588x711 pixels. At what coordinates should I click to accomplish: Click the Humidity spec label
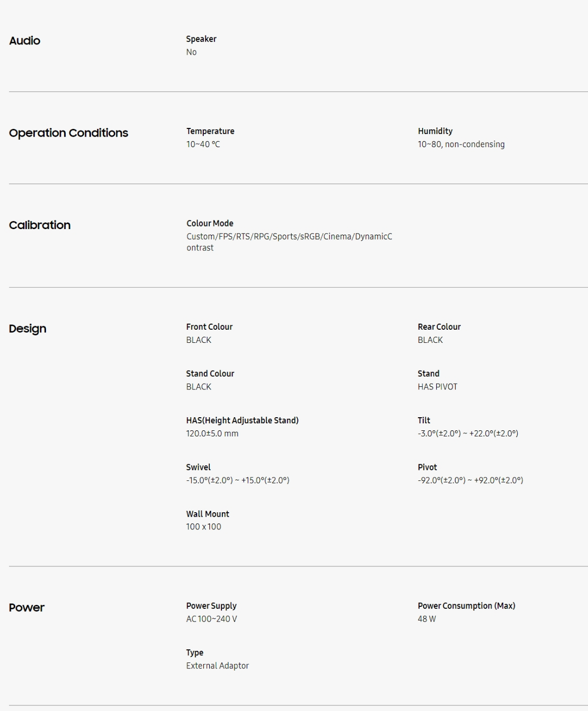click(x=435, y=131)
